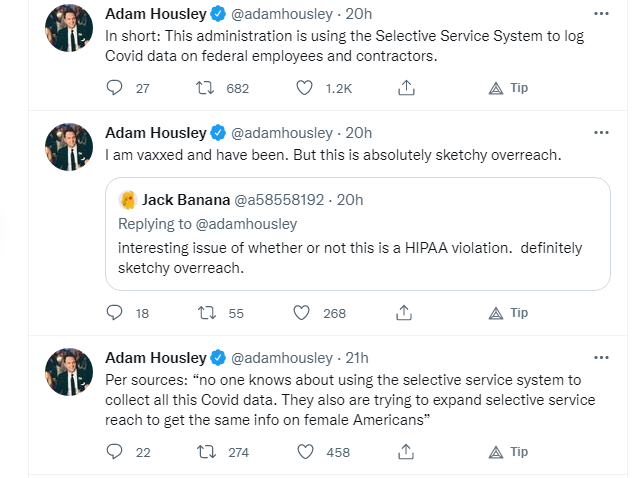Tip Adam Housley on first tweet
Screen dimensions: 634x478
pyautogui.click(x=508, y=88)
